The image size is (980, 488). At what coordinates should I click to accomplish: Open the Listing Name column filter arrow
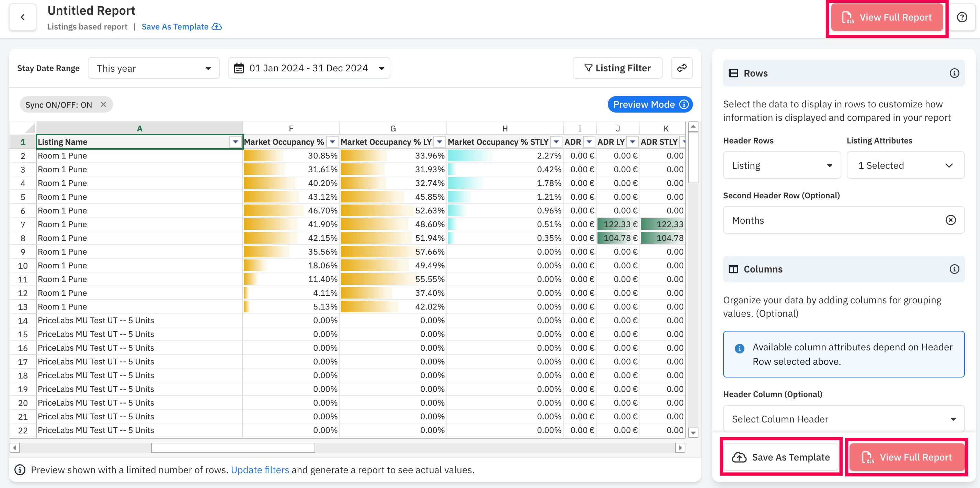click(236, 142)
